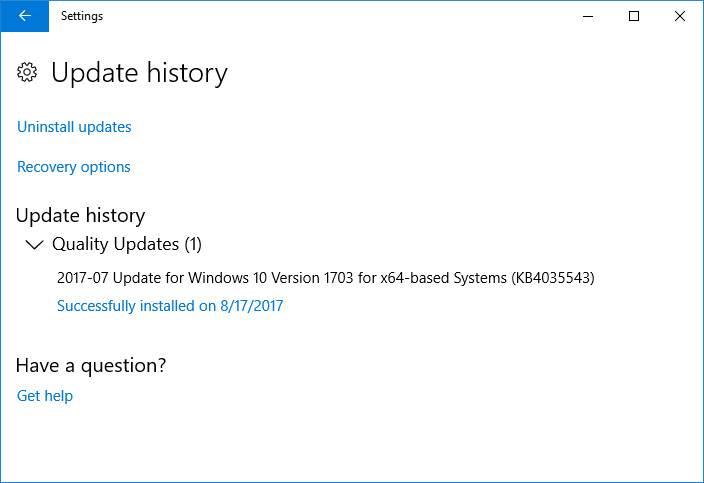
Task: Click blank area below Get help
Action: pos(350,444)
